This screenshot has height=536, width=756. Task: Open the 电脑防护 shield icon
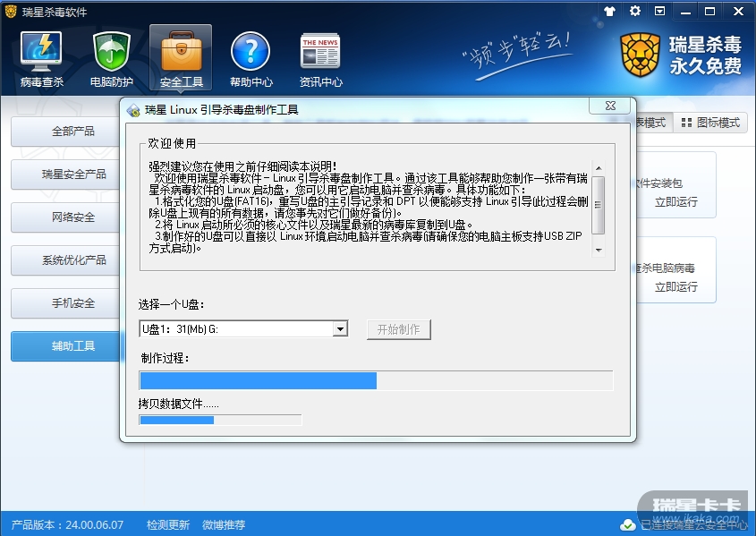(x=111, y=59)
